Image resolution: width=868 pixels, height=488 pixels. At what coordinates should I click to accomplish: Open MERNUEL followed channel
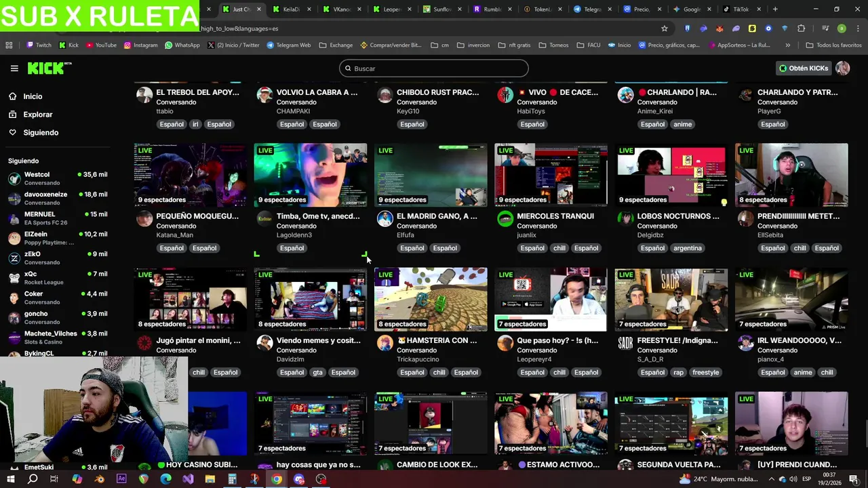click(58, 218)
